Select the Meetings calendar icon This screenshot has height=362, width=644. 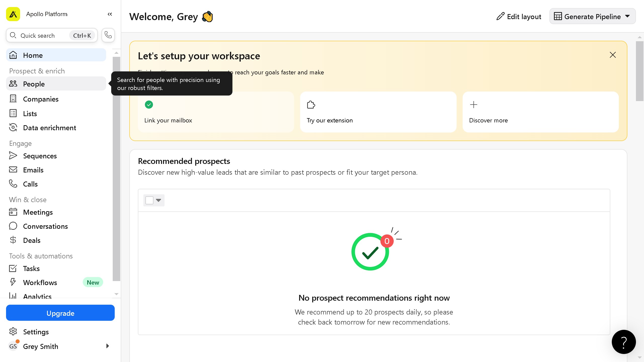click(13, 212)
